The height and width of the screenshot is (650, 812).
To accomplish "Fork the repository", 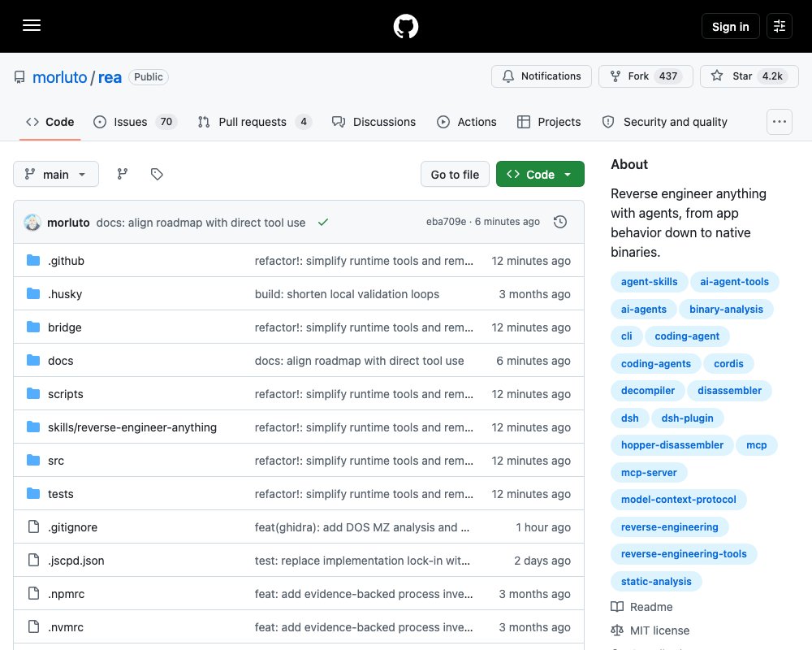I will coord(646,76).
